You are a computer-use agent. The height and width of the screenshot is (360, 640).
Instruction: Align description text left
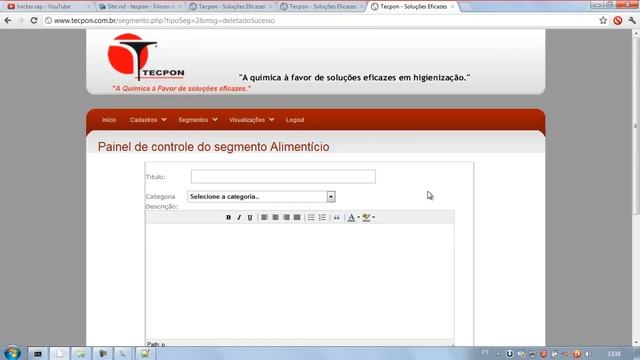tap(264, 218)
